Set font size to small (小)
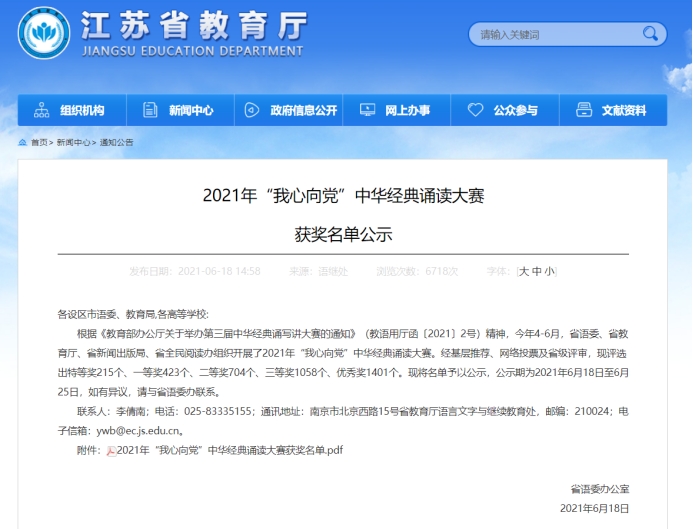Viewport: 693px width, 530px height. tap(549, 271)
